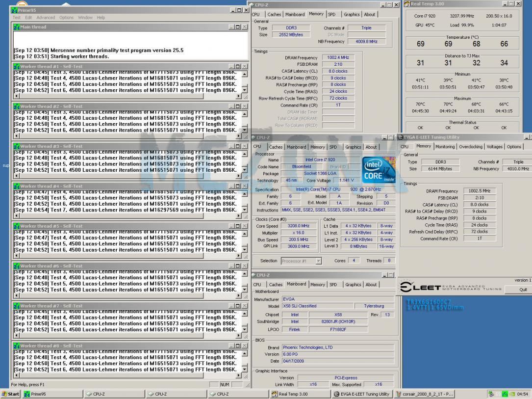Switch to Caches tab in top CPU-Z
Screen dimensions: 532x399
[x=274, y=14]
